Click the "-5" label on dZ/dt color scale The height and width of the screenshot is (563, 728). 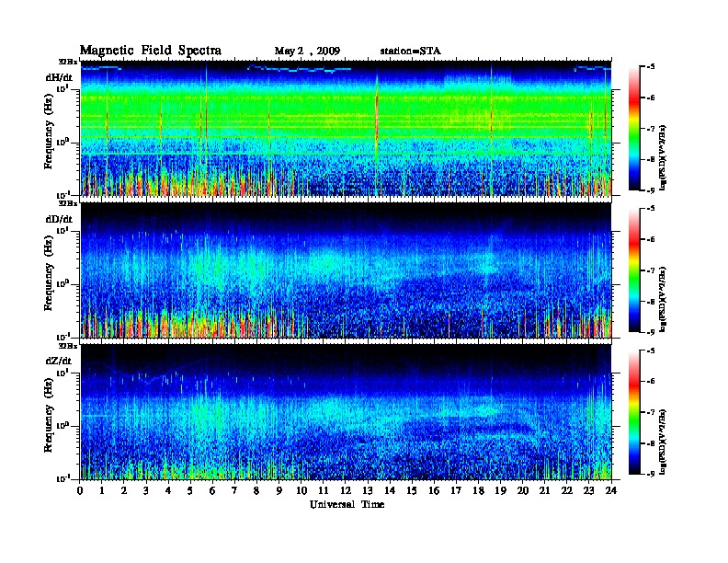(651, 350)
